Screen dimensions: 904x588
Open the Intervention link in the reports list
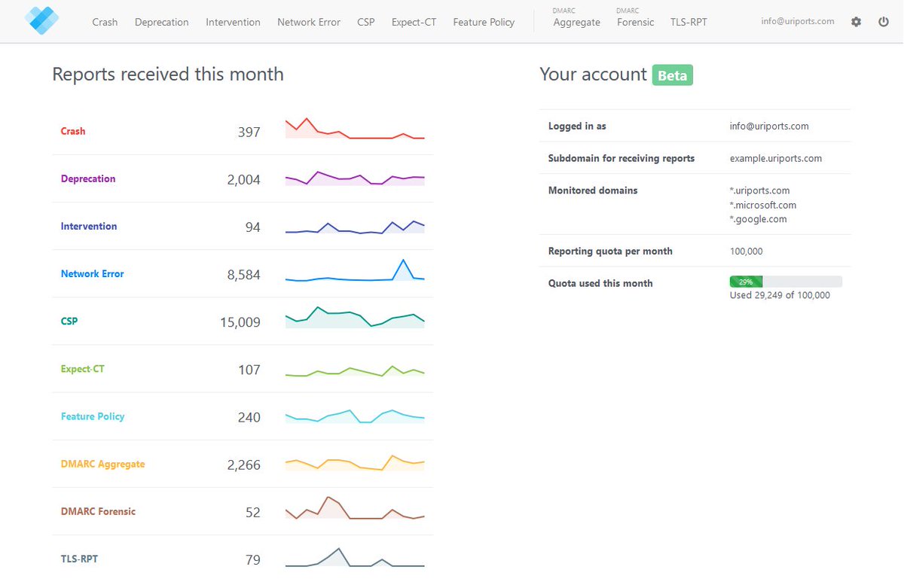[89, 226]
